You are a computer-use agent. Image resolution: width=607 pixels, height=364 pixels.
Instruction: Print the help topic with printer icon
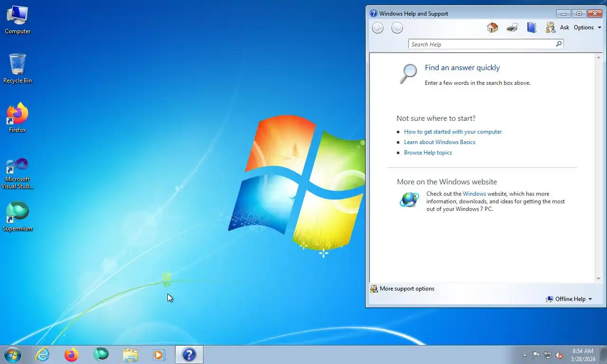(512, 27)
